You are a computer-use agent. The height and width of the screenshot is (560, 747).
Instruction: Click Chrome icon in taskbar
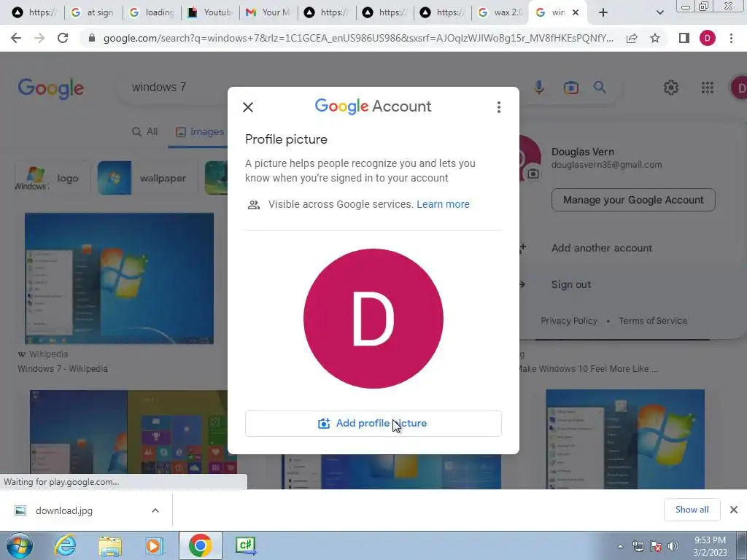pos(200,545)
